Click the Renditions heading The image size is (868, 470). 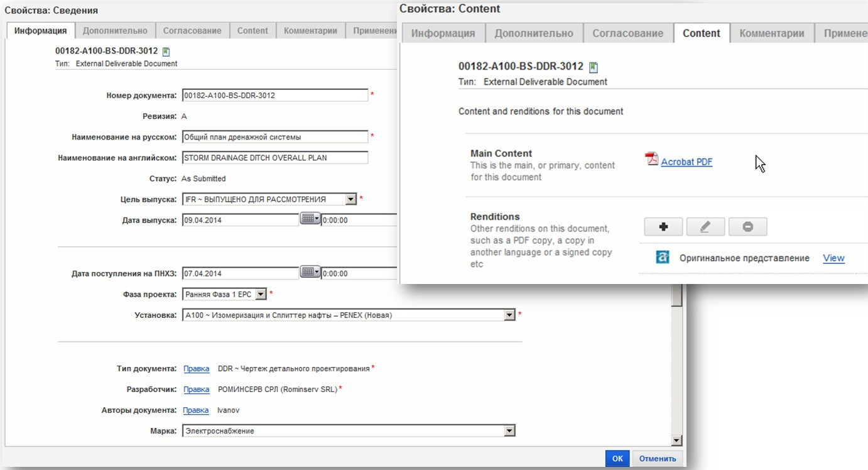pyautogui.click(x=495, y=217)
